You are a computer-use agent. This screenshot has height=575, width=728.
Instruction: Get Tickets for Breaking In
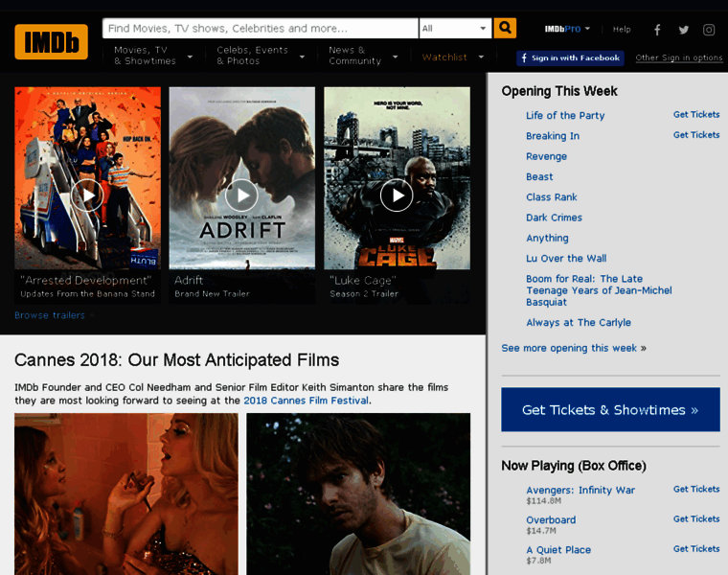click(x=696, y=135)
